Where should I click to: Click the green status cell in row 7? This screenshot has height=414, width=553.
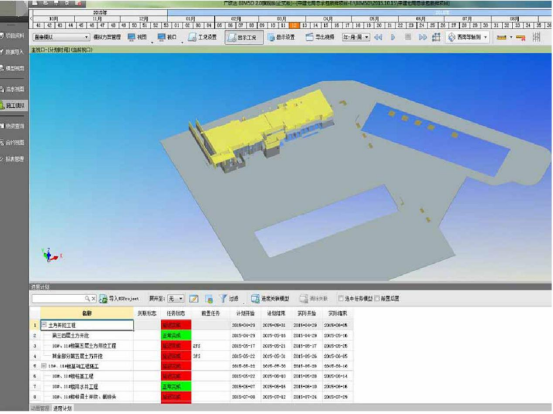(176, 386)
